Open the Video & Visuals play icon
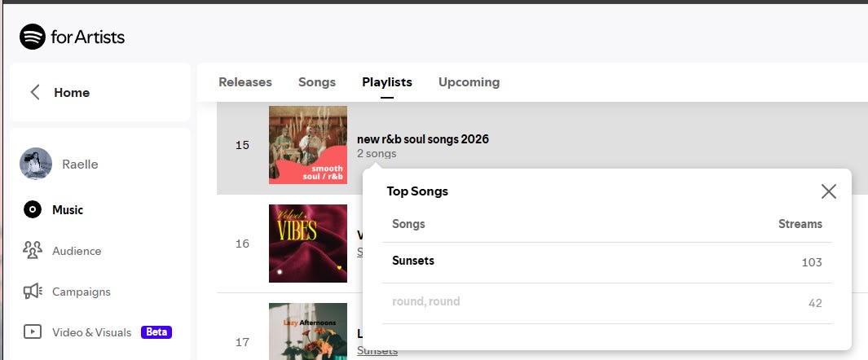Viewport: 868px width, 360px height. [x=33, y=331]
